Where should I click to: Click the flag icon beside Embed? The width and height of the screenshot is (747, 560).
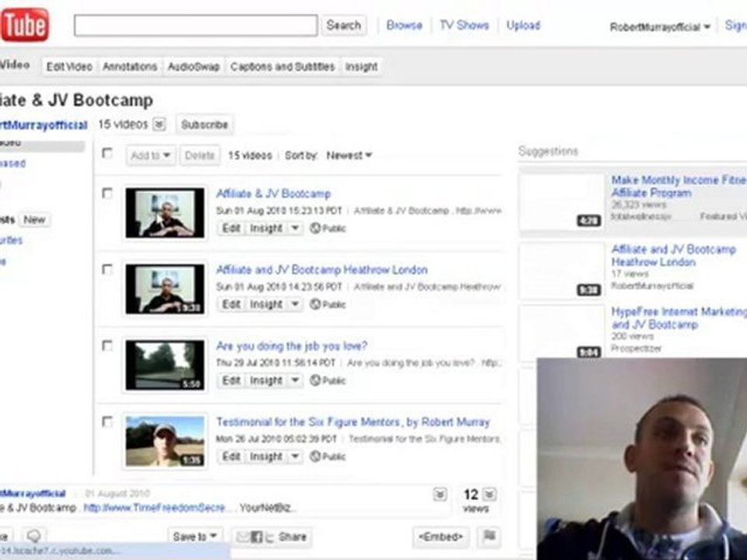coord(489,537)
